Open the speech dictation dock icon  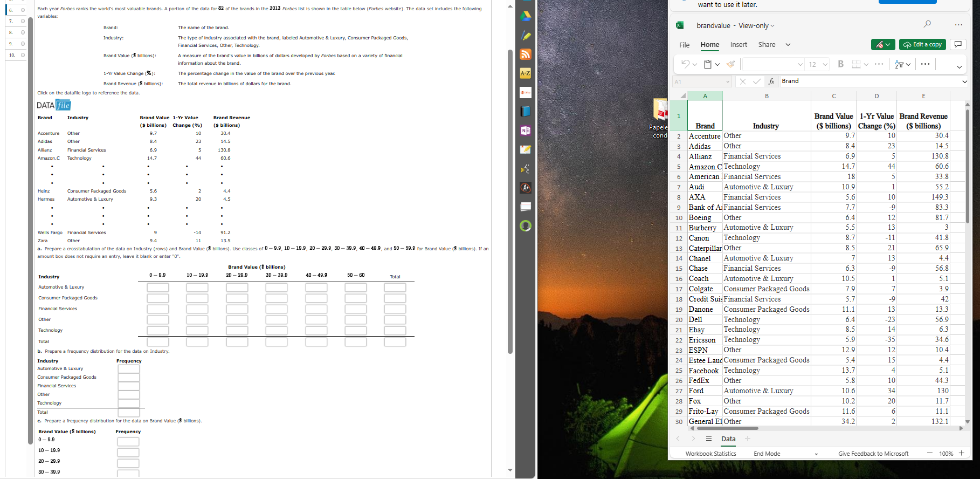pos(526,169)
